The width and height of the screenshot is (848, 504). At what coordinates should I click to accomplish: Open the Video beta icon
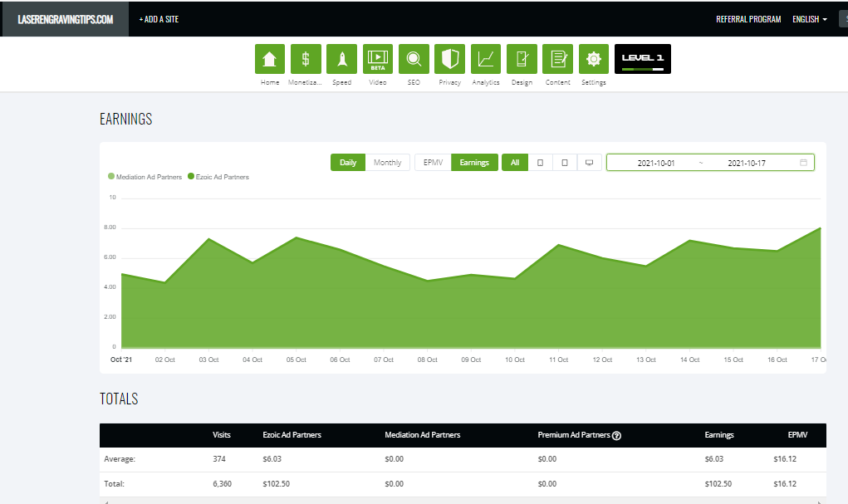[x=378, y=59]
